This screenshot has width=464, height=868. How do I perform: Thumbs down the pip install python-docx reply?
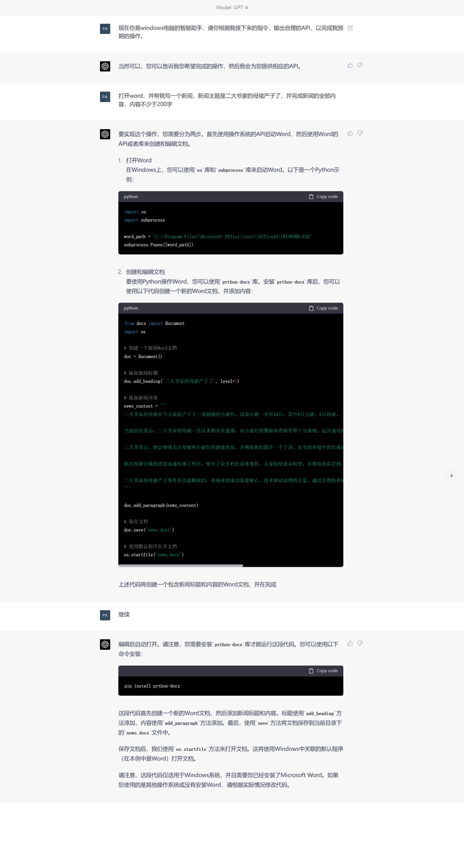(360, 644)
